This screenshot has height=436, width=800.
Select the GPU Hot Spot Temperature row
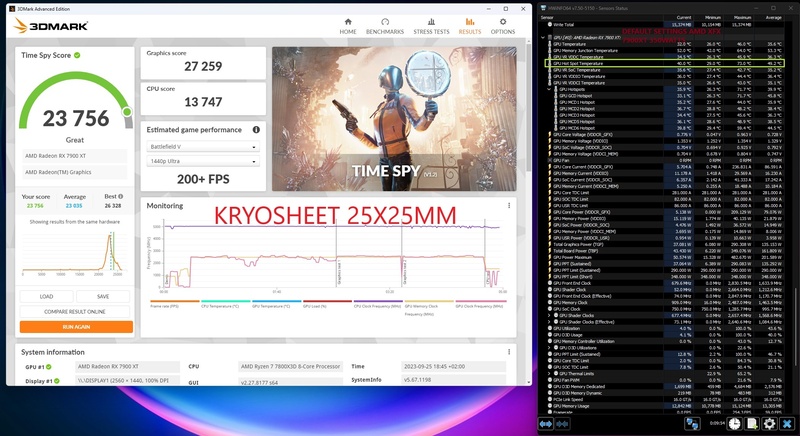pos(664,63)
